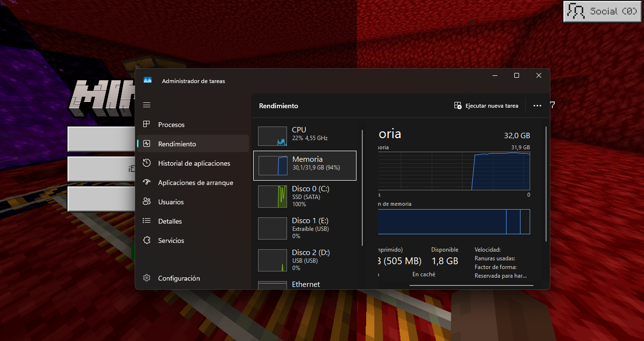
Task: Minimize the Administrador de tareas window
Action: (x=494, y=75)
